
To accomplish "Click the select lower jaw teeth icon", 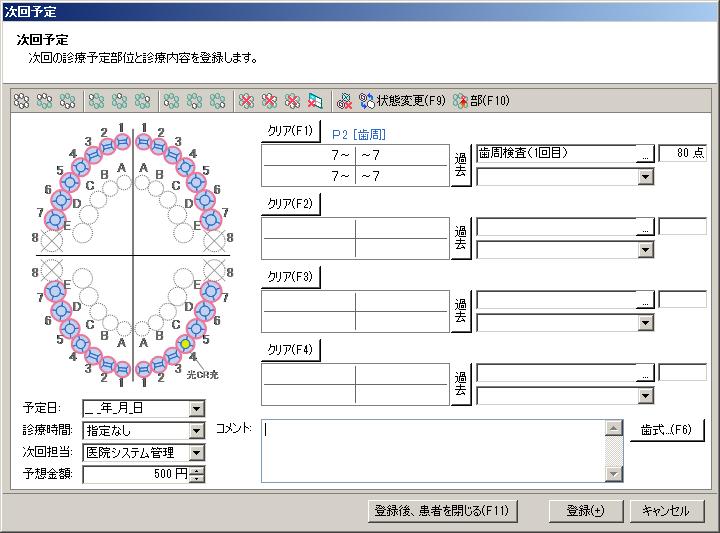I will [68, 101].
